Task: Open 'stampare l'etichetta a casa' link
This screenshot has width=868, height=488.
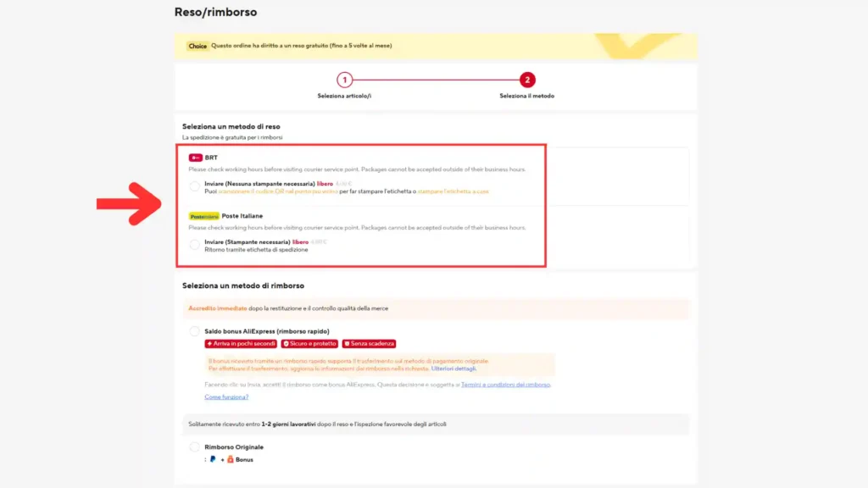Action: click(x=453, y=191)
